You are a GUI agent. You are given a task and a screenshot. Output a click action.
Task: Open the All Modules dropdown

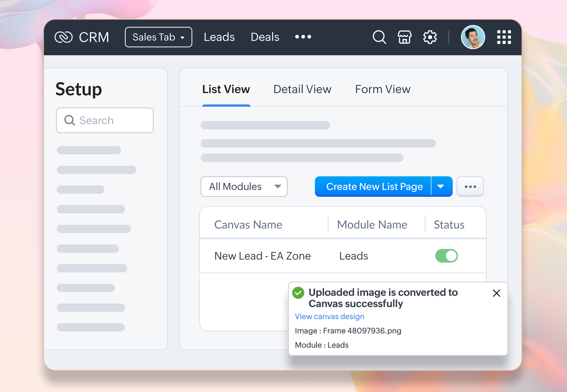click(244, 186)
